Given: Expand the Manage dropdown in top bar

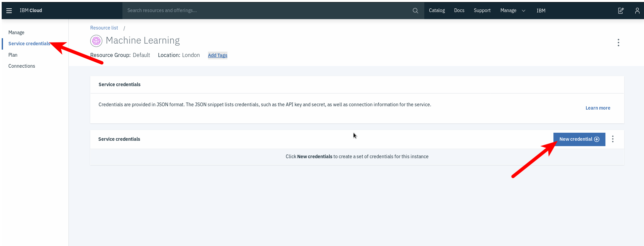Looking at the screenshot, I should [513, 10].
